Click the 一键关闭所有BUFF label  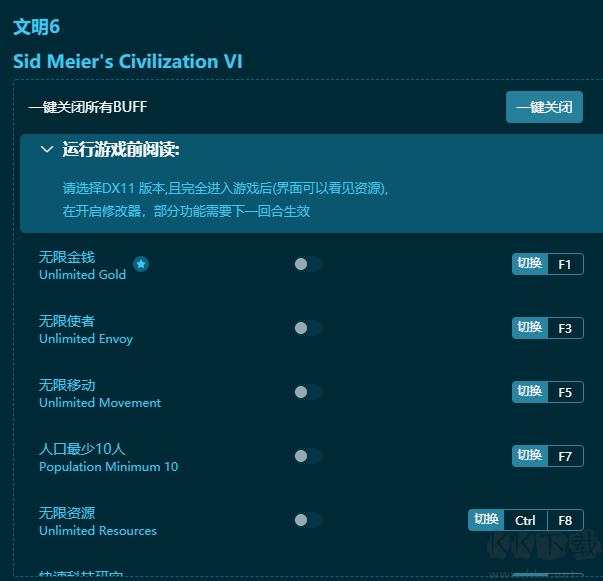[88, 107]
